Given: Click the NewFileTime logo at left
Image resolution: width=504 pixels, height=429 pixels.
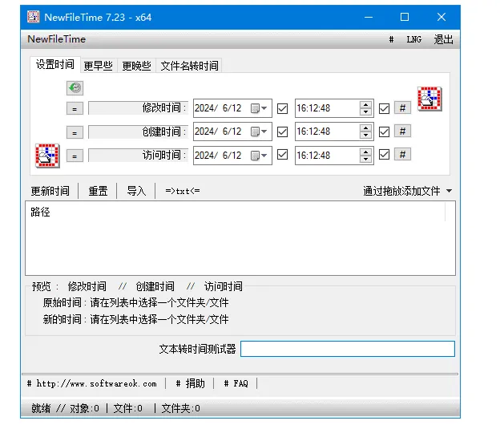Looking at the screenshot, I should point(47,156).
